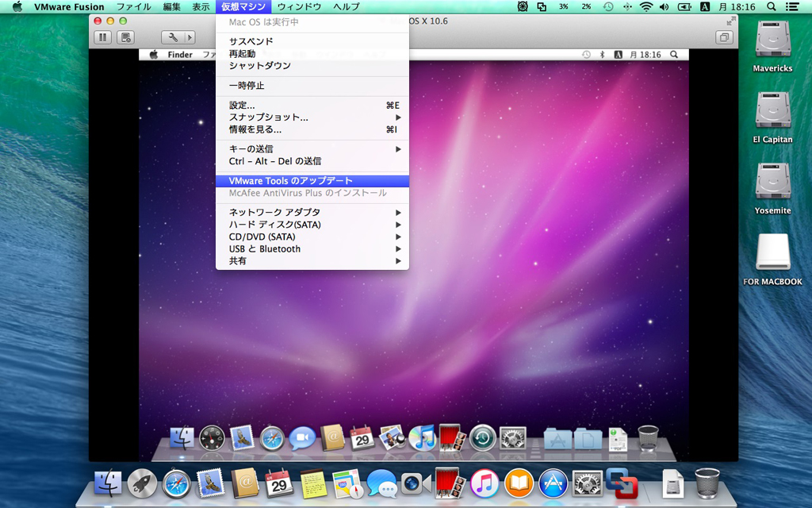Open the 編集 menu
This screenshot has width=812, height=508.
point(172,6)
